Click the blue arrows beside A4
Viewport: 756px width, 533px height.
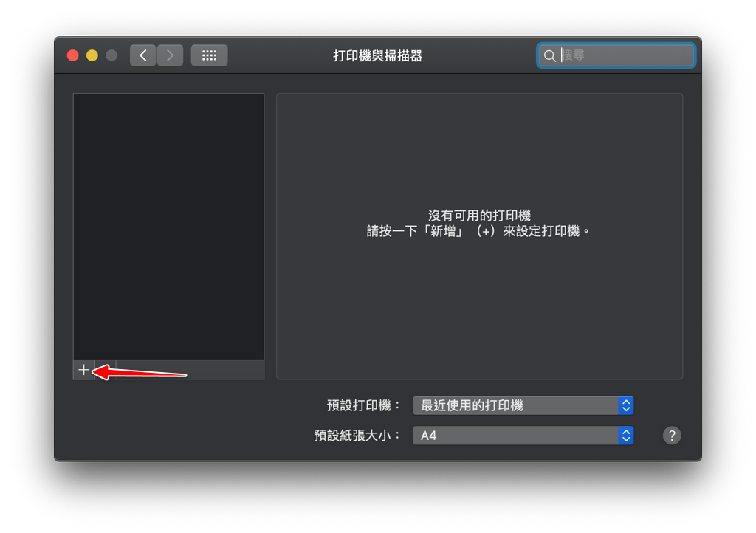(x=626, y=436)
